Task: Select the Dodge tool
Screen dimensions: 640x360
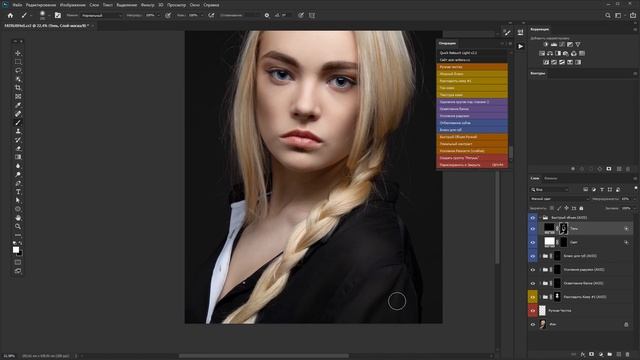Action: 18,174
